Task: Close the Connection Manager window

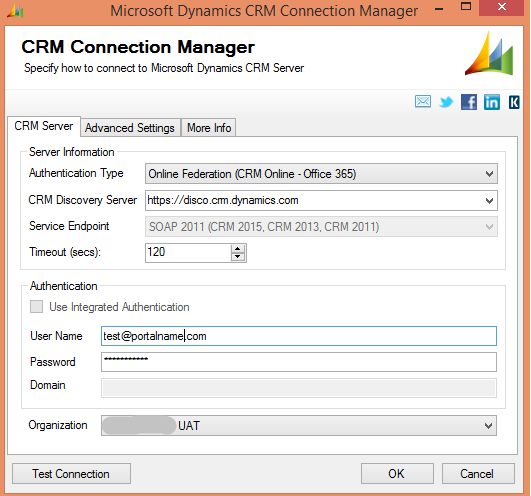Action: [x=502, y=7]
